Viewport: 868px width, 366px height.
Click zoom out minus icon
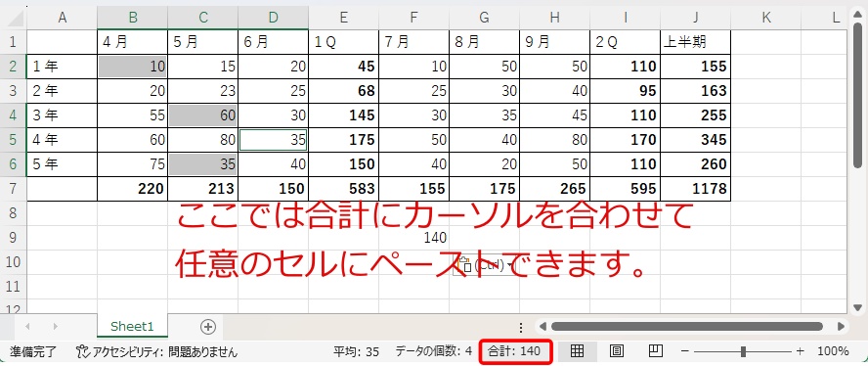(685, 351)
